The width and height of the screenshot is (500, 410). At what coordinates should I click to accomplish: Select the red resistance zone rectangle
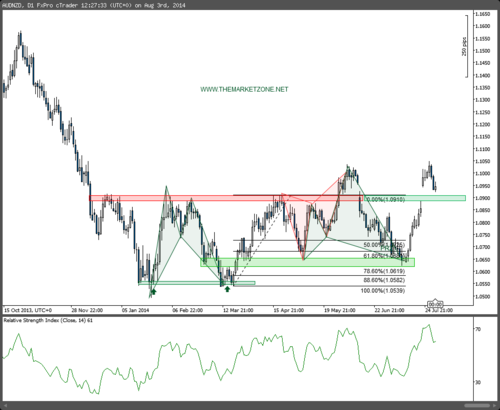coord(226,198)
